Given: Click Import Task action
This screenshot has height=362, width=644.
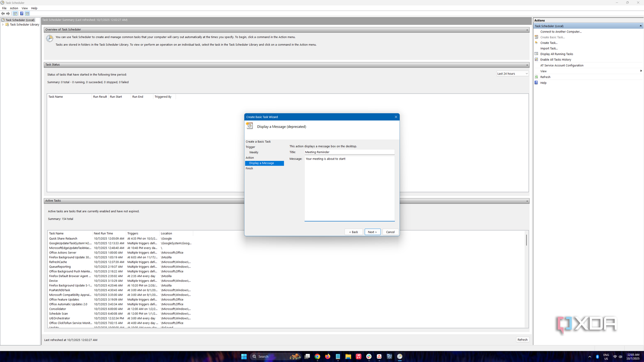Looking at the screenshot, I should click(549, 48).
